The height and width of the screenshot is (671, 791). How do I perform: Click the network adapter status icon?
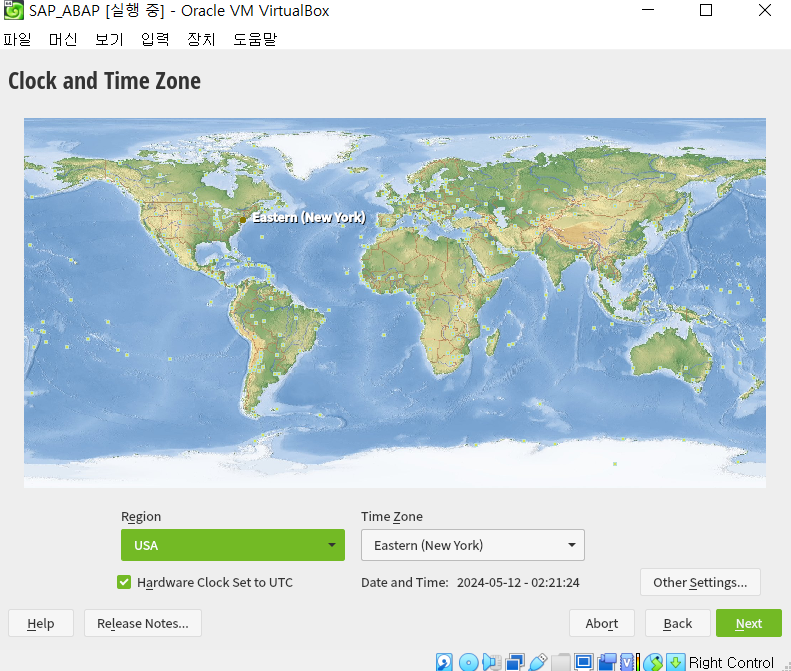coord(515,662)
